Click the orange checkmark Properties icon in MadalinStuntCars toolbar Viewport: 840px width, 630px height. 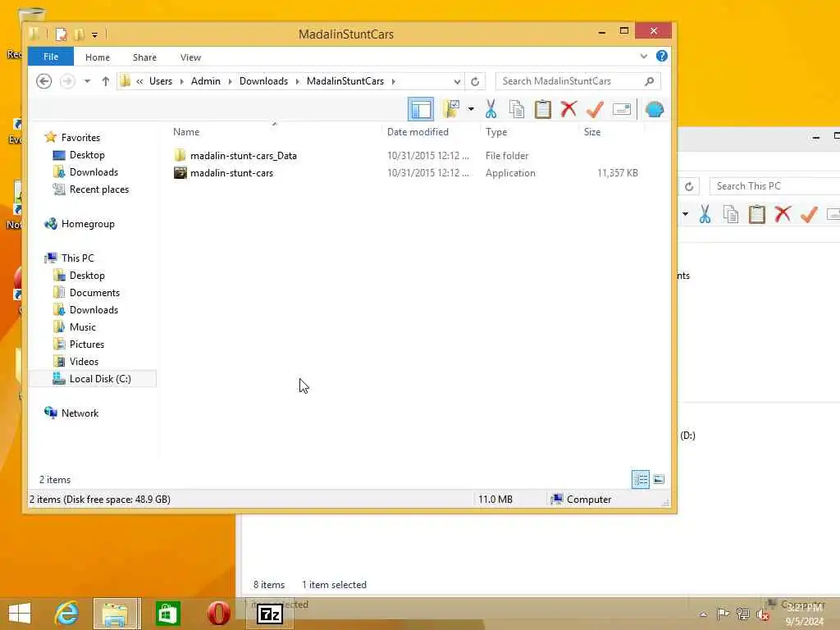[x=595, y=109]
